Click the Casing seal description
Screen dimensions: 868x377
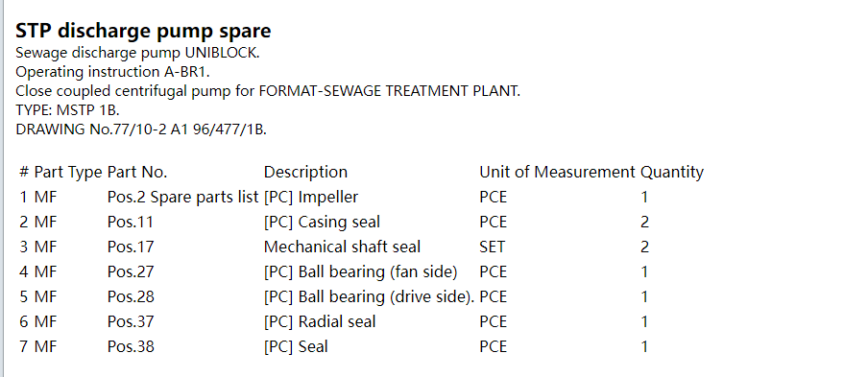[322, 222]
